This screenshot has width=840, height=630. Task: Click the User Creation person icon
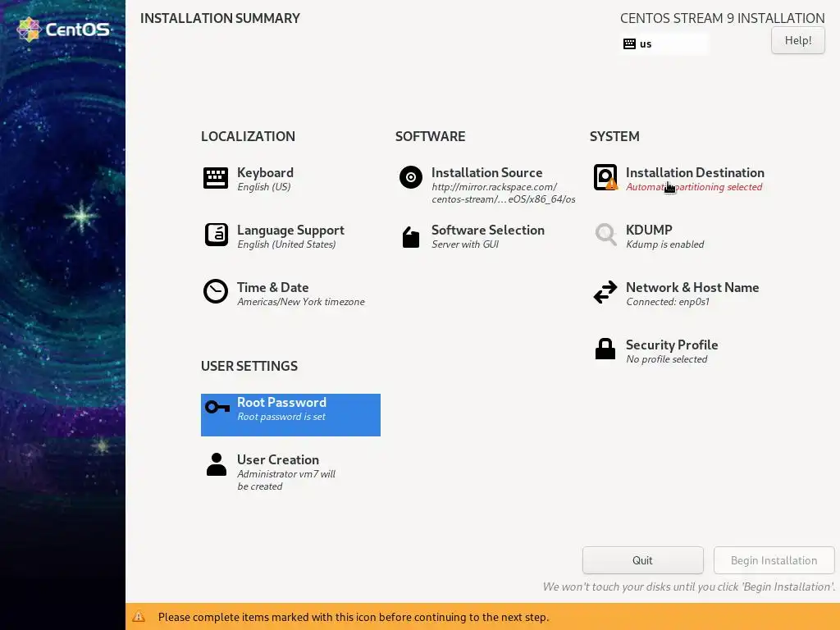217,464
